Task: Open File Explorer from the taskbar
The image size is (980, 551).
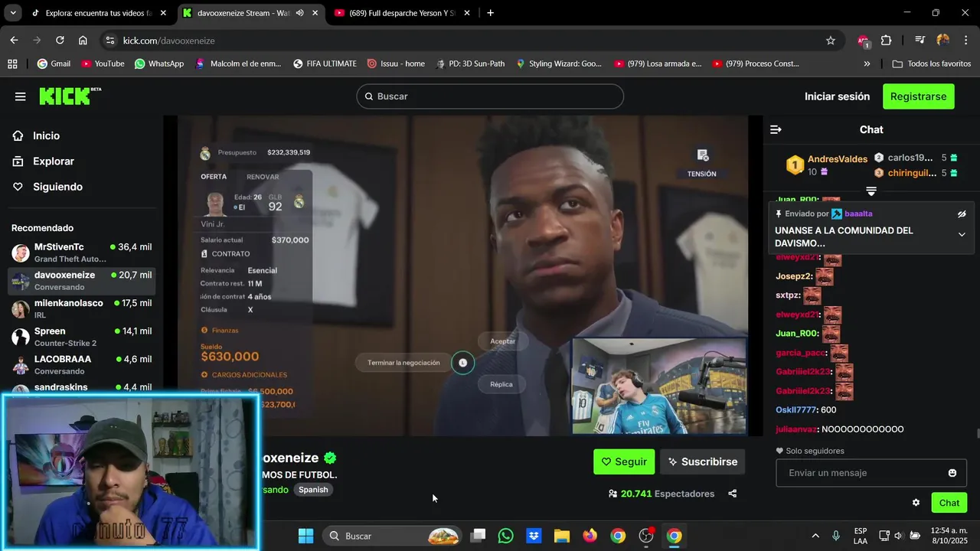Action: (561, 536)
